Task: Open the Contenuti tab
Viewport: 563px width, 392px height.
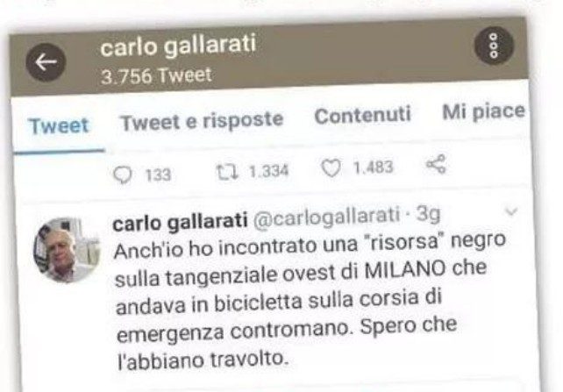Action: (x=363, y=115)
